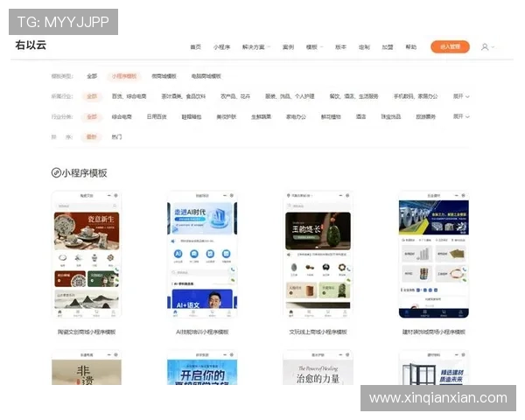Open the 陶瓷文创商城 template preview thumbnail
This screenshot has width=525, height=420.
[x=87, y=255]
